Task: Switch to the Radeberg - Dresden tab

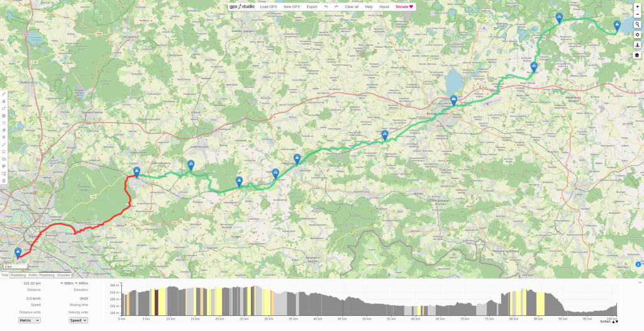Action: click(55, 275)
